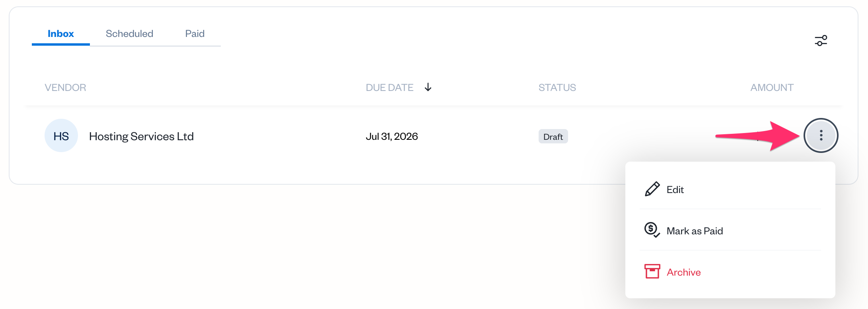Click the VENDOR column header
The height and width of the screenshot is (309, 868).
65,88
